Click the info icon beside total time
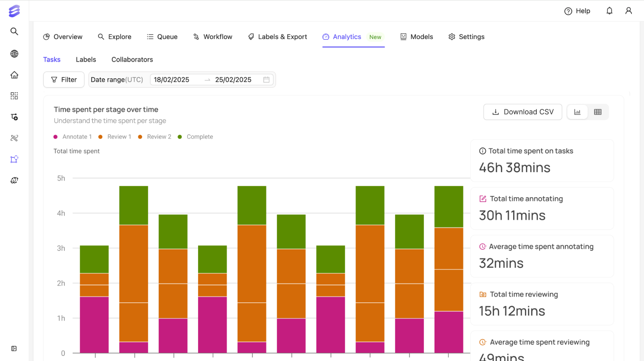The height and width of the screenshot is (361, 644). 482,151
